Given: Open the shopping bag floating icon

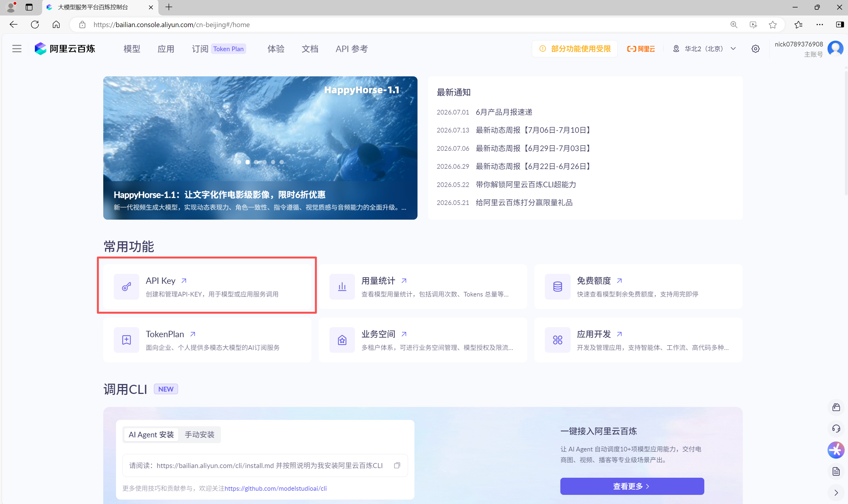Looking at the screenshot, I should 836,407.
